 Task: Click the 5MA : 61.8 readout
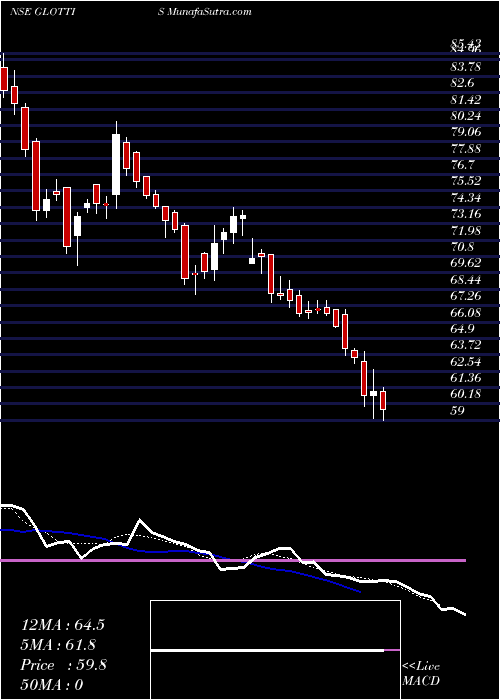(x=58, y=645)
